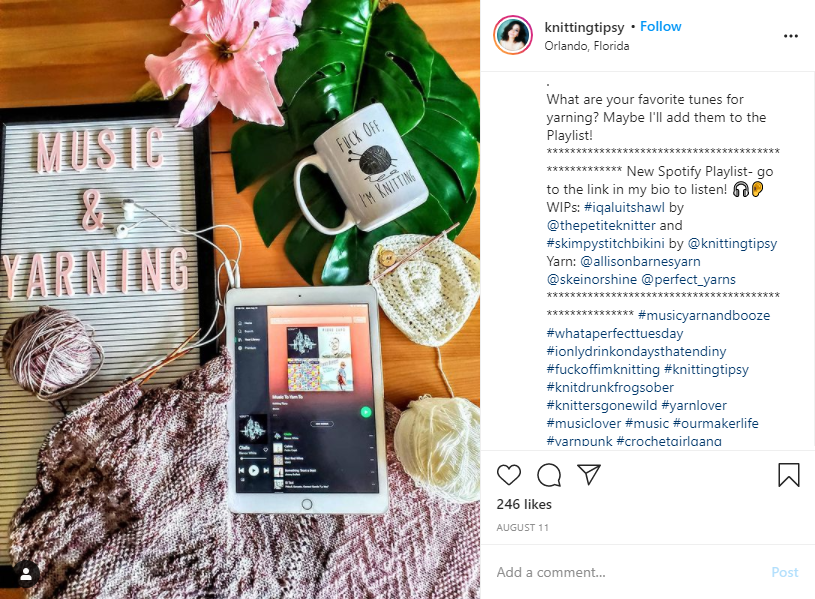Visit the @thepetiteknitter profile mention

pos(601,226)
